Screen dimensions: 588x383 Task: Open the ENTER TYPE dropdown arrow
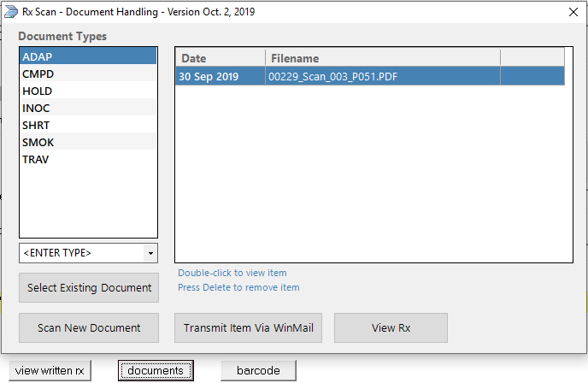click(x=150, y=254)
